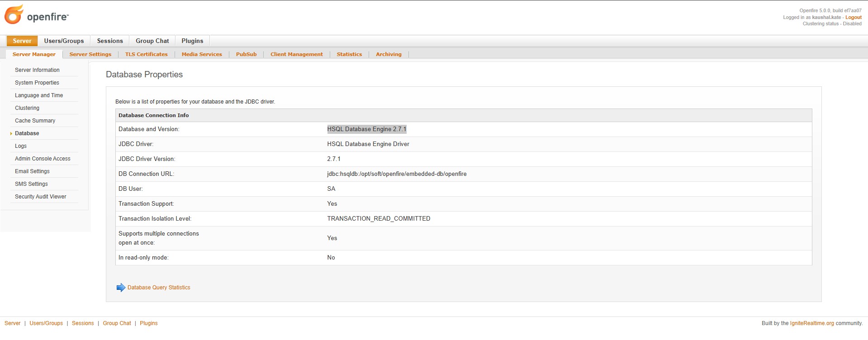Click the Server footer link

click(12, 323)
